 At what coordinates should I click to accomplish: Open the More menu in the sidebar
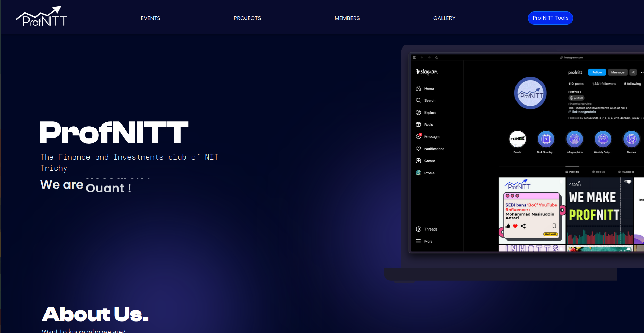click(424, 241)
